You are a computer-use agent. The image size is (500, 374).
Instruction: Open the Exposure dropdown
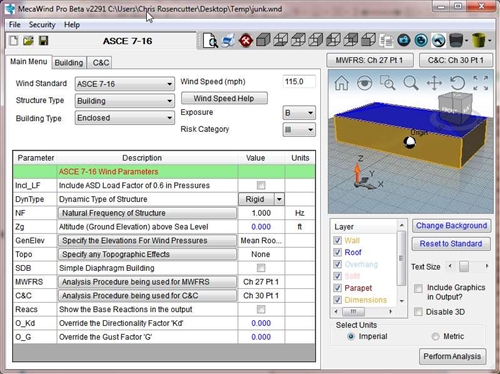(299, 113)
